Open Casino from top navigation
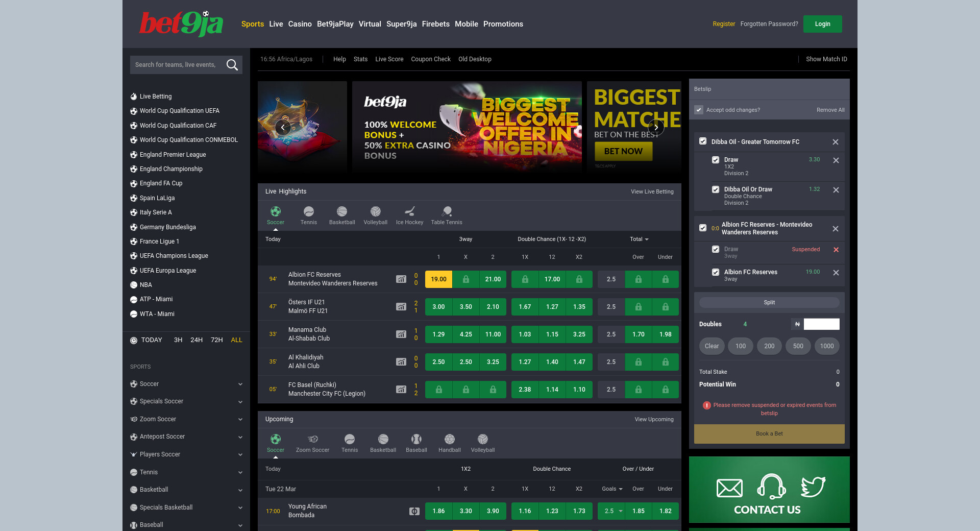980x531 pixels. [x=300, y=24]
